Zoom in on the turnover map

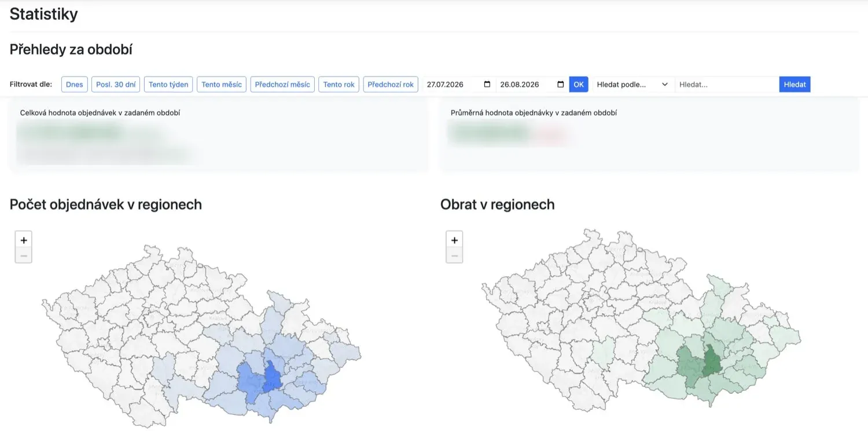coord(454,240)
